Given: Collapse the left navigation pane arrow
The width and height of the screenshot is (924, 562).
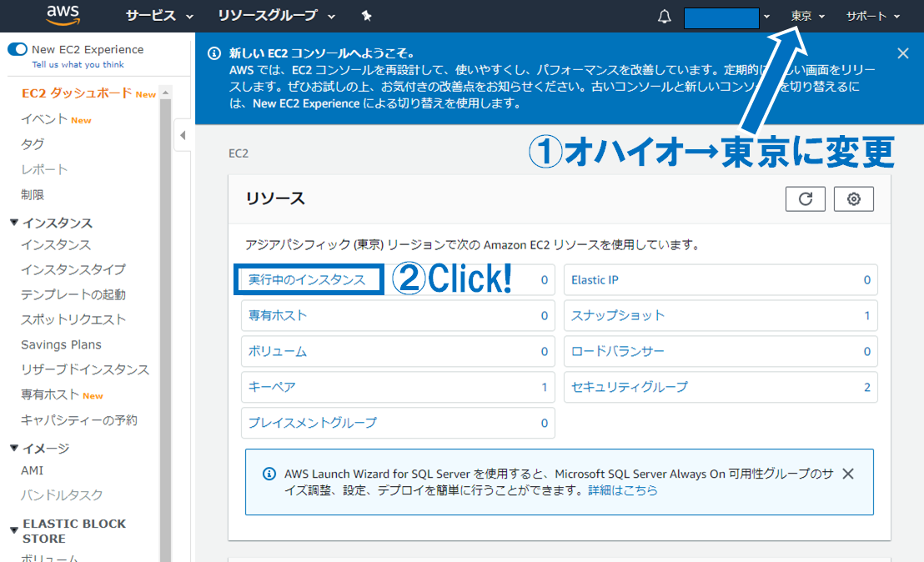Looking at the screenshot, I should click(183, 135).
